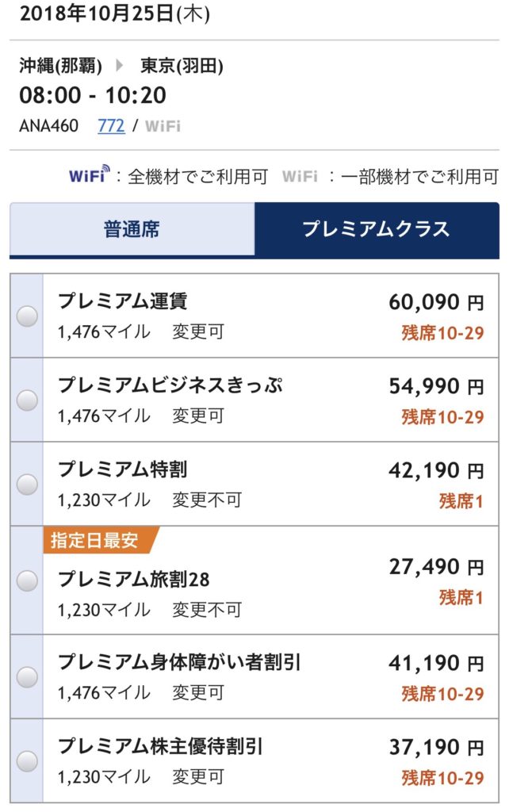509x812 pixels.
Task: Select the プレミアムビジネスきっぷ radio button
Action: [x=27, y=400]
